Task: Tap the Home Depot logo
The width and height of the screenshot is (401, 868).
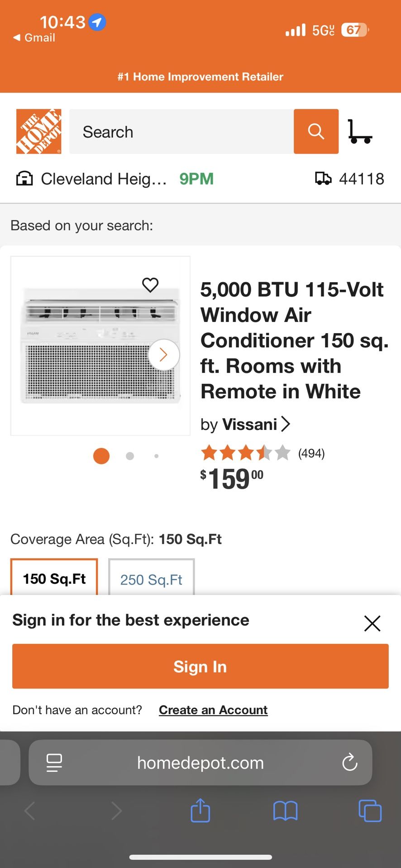Action: point(38,132)
